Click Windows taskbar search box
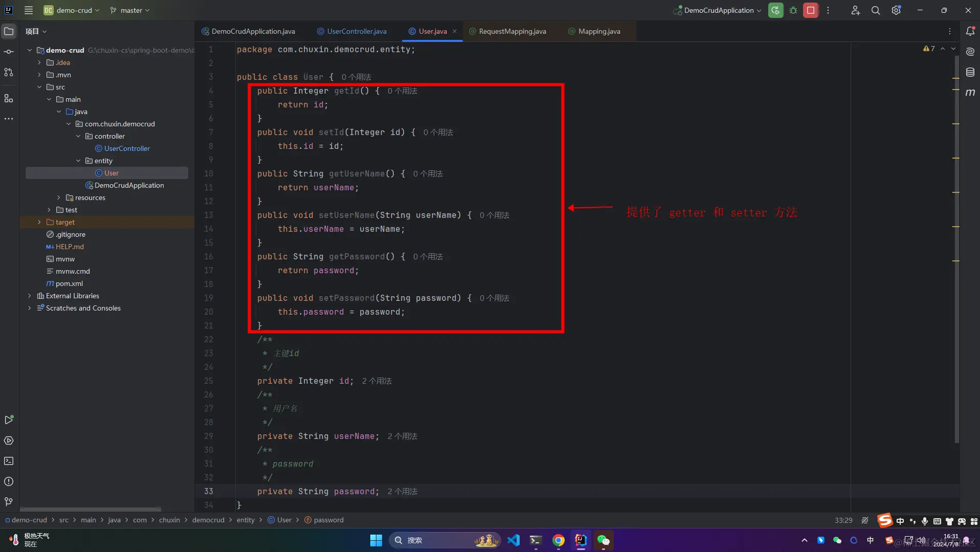Screen dimensions: 980x552 [445, 540]
